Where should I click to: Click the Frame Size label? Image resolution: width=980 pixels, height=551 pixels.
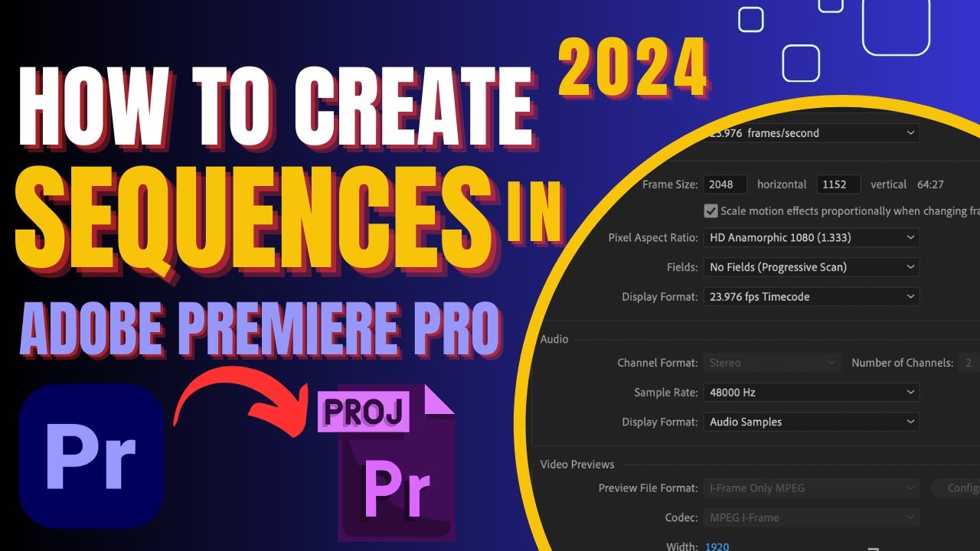tap(670, 184)
